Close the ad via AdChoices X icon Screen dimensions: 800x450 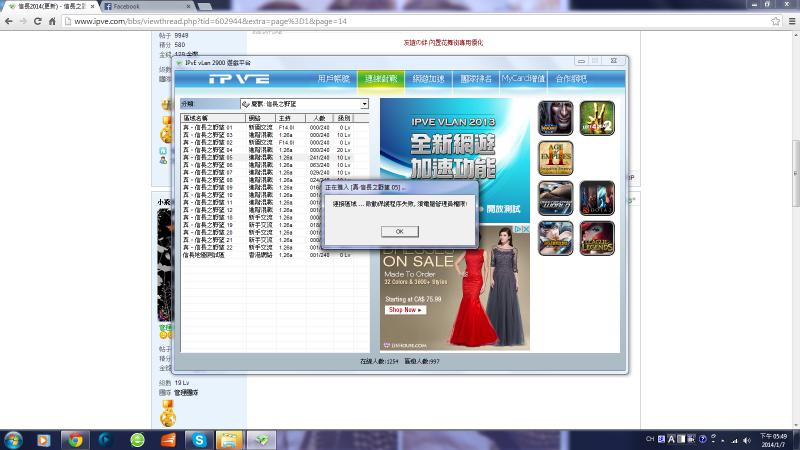[525, 230]
